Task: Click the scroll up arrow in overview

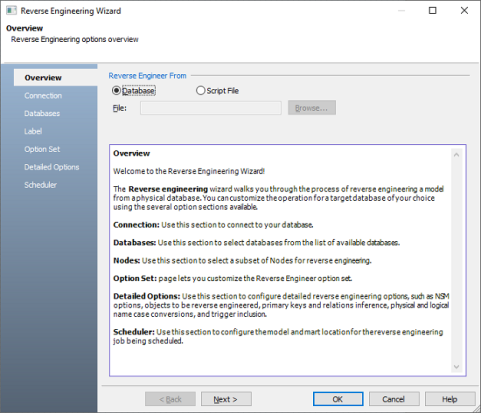Action: tap(456, 155)
